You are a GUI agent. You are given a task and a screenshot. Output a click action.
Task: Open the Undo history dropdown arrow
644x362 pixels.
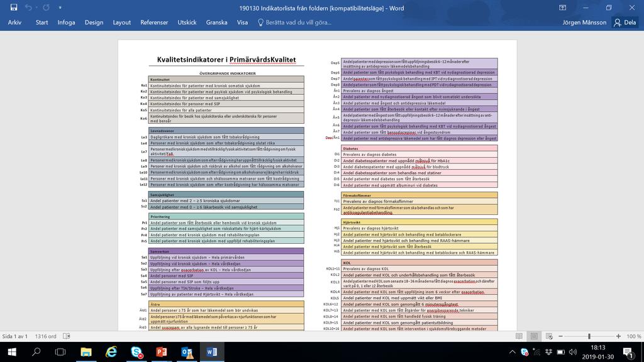point(36,8)
